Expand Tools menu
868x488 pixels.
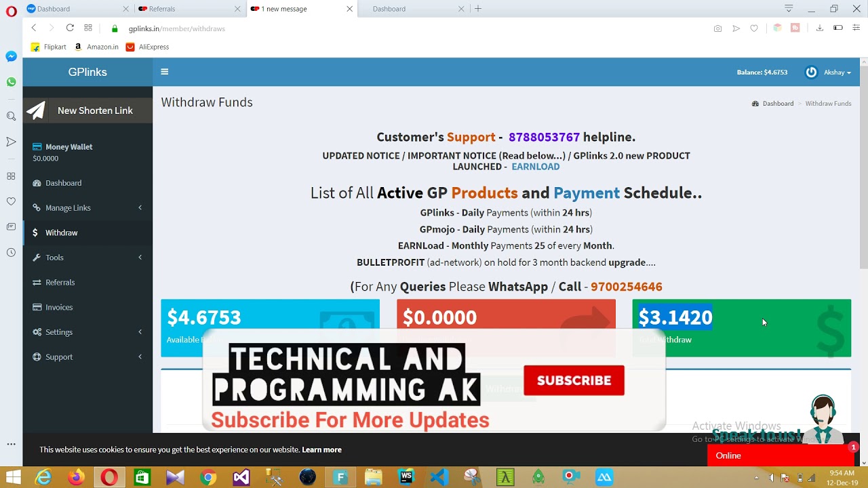coord(87,258)
